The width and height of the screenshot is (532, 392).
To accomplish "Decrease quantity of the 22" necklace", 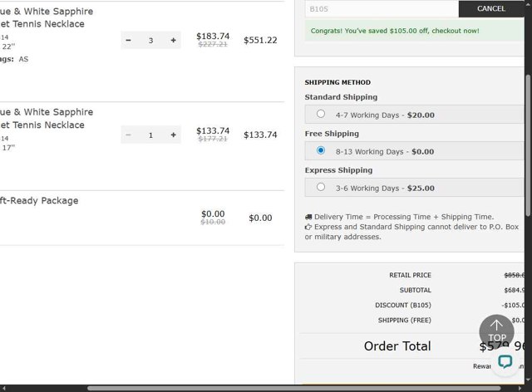I will (128, 41).
